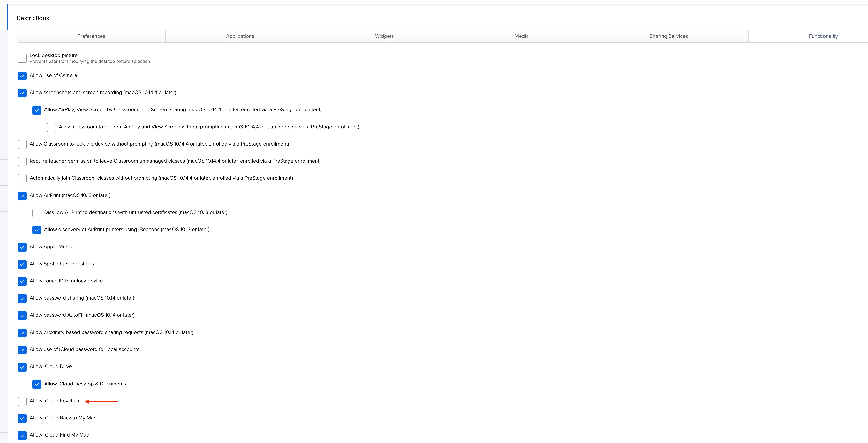Viewport: 868px width, 443px height.
Task: Click 'Prevents user from modifying' description text
Action: tap(90, 61)
